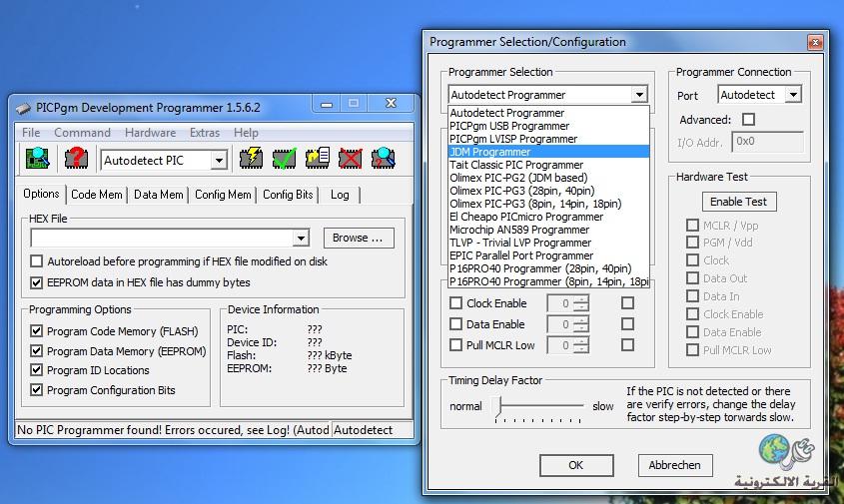Choose PICPgm USB Programmer in list
Screen dimensions: 844x504
548,126
